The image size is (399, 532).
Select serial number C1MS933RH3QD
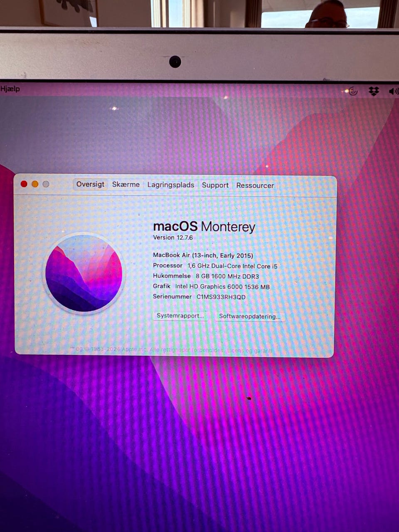click(221, 297)
